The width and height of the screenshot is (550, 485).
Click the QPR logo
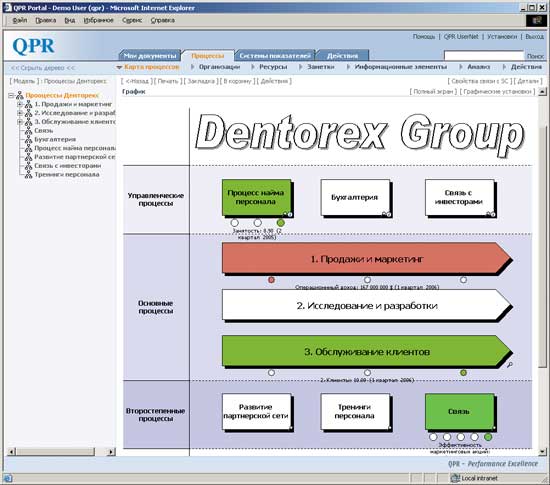33,46
